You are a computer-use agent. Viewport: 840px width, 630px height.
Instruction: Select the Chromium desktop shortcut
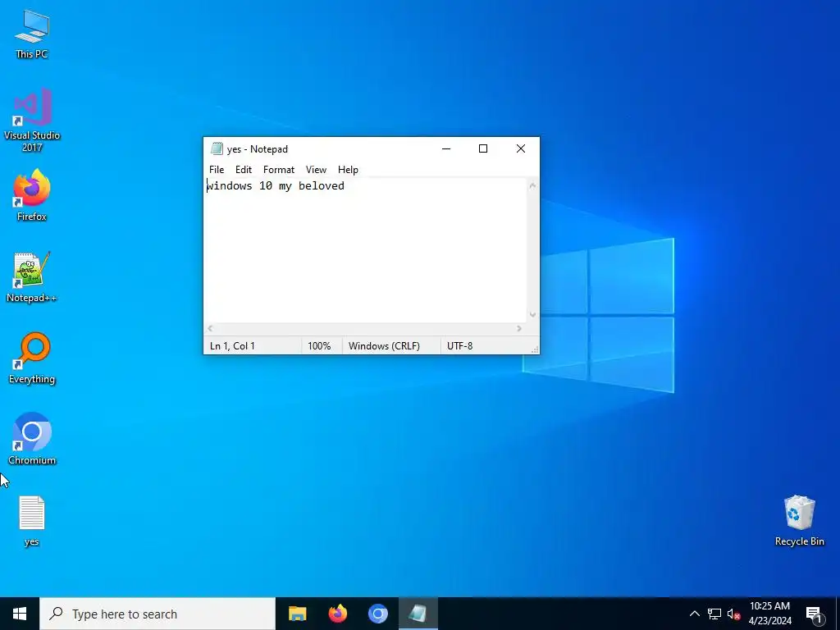tap(32, 439)
